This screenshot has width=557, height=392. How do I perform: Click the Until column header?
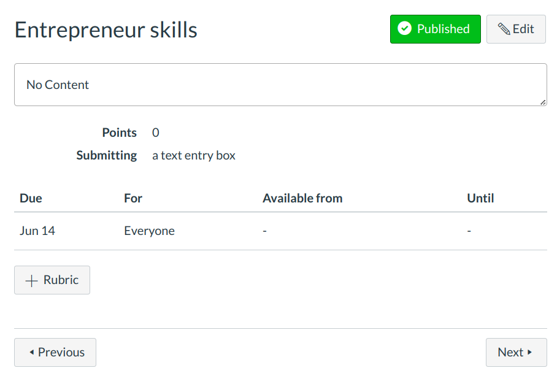(480, 198)
